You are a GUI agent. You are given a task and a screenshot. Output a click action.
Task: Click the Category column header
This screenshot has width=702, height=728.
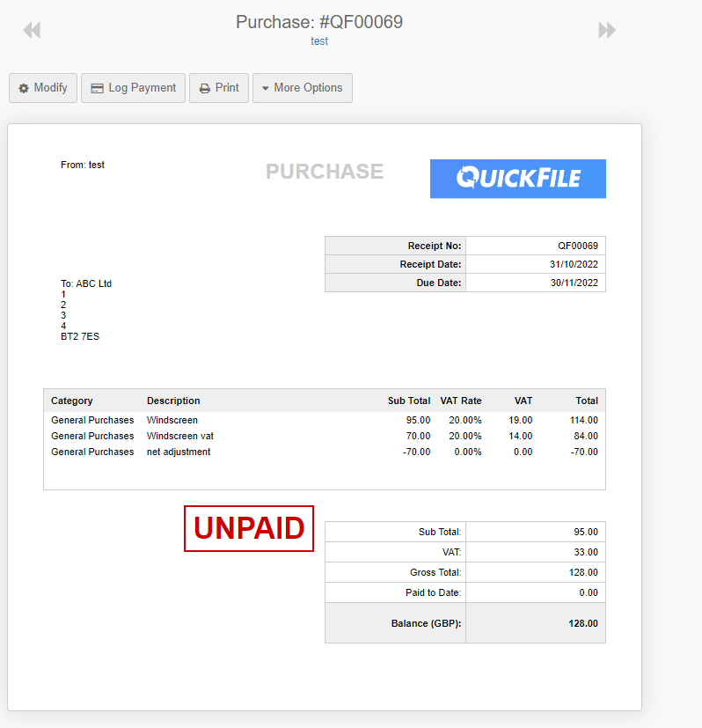pos(72,401)
